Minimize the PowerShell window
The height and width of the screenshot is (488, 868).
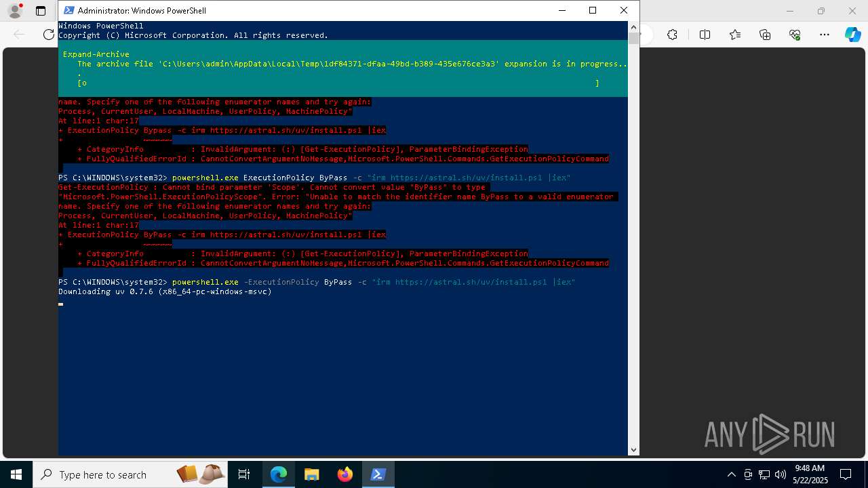[x=561, y=10]
